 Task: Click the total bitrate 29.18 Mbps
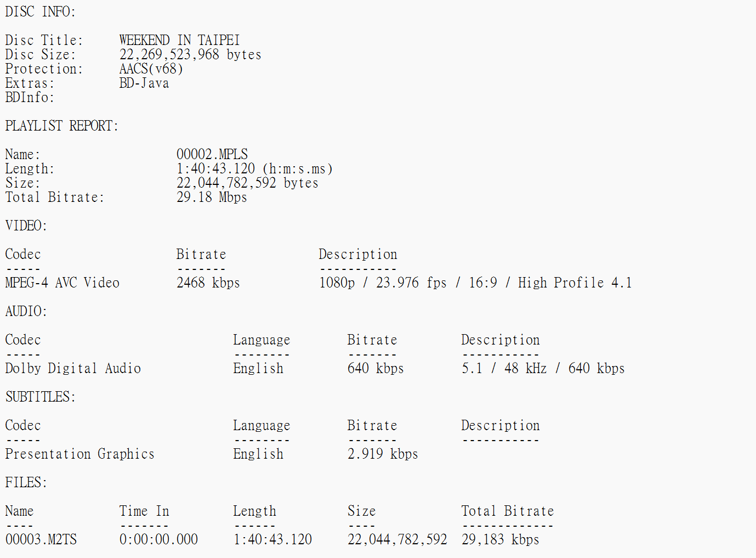[212, 197]
